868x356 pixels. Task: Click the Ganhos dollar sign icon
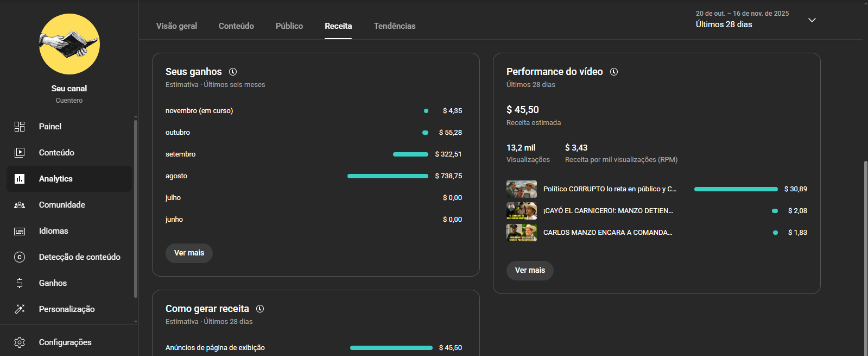pos(20,283)
